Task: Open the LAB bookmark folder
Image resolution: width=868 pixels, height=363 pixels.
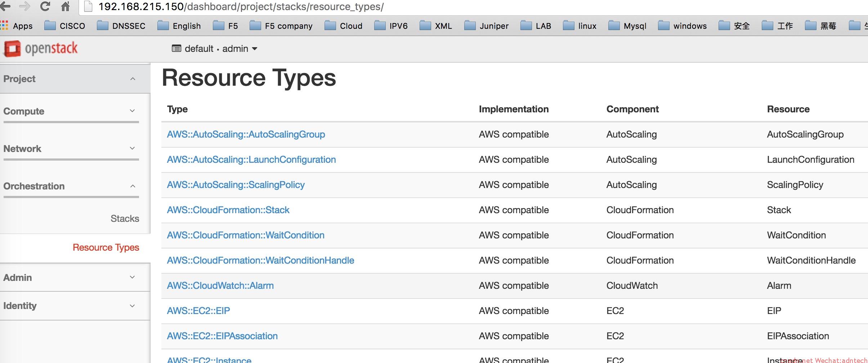Action: point(536,26)
